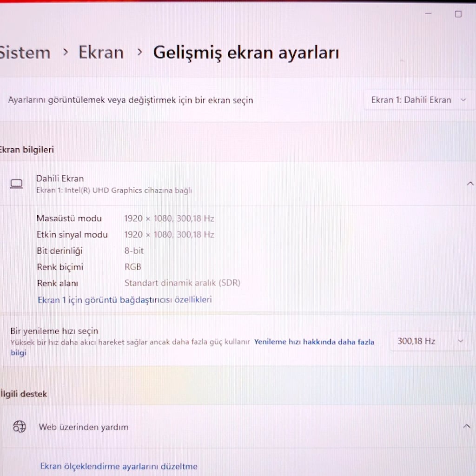Click breadcrumb arrow between Sistem and Ekran
The image size is (476, 476).
pyautogui.click(x=65, y=52)
